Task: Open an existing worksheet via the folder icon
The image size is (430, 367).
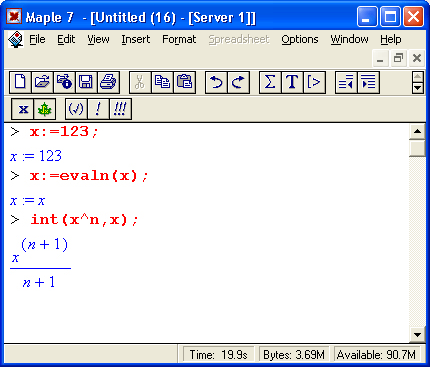Action: 42,82
